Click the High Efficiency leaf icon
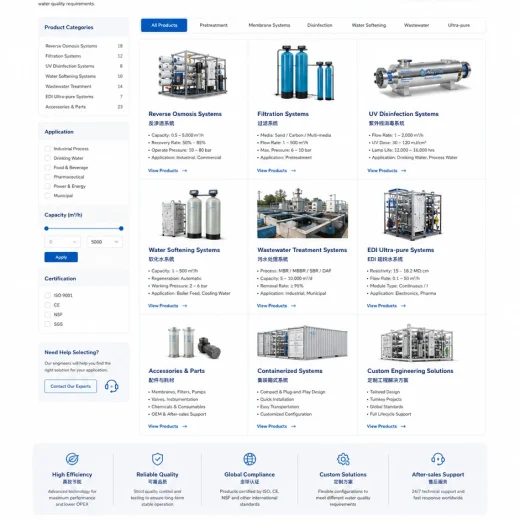The height and width of the screenshot is (520, 520). pos(72,459)
